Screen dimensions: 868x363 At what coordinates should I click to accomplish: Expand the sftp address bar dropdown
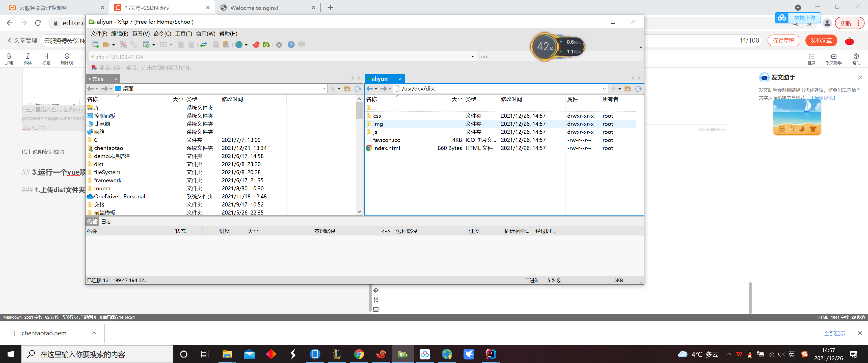click(472, 56)
